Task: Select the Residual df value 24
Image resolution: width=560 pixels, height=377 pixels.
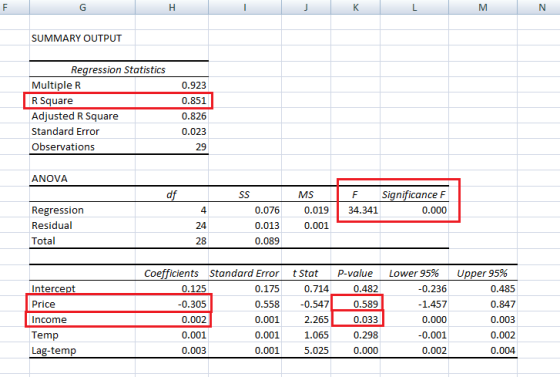Action: click(x=201, y=226)
